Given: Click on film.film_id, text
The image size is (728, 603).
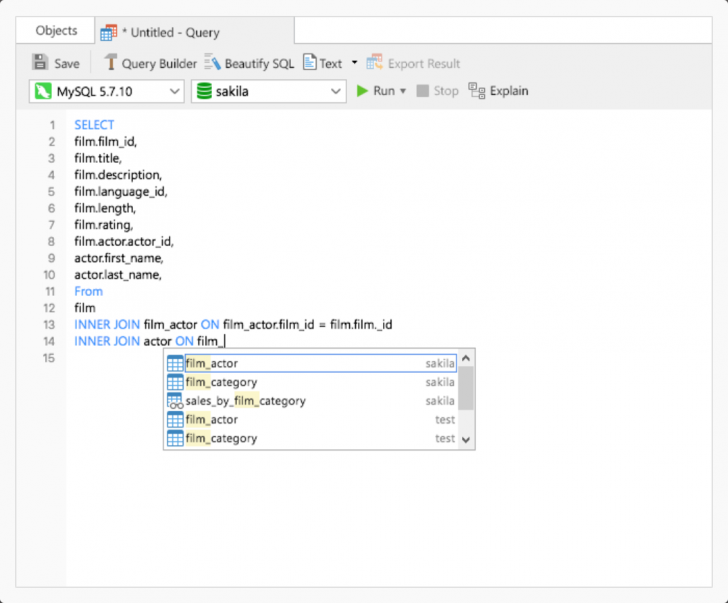Looking at the screenshot, I should click(106, 142).
